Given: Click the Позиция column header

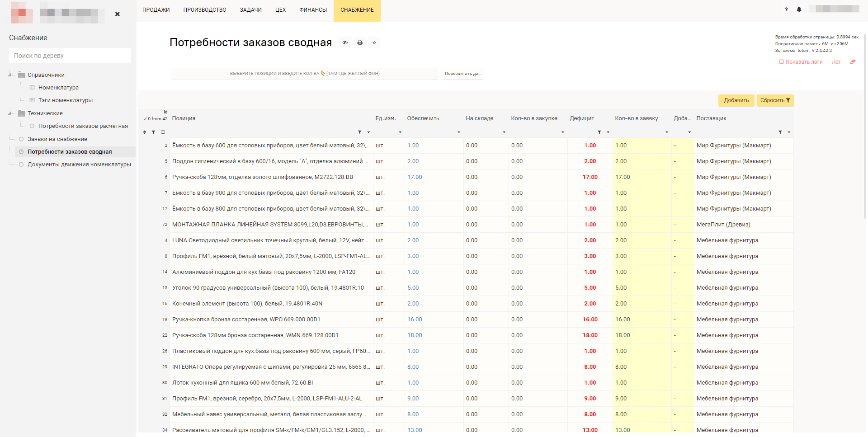Looking at the screenshot, I should point(184,118).
